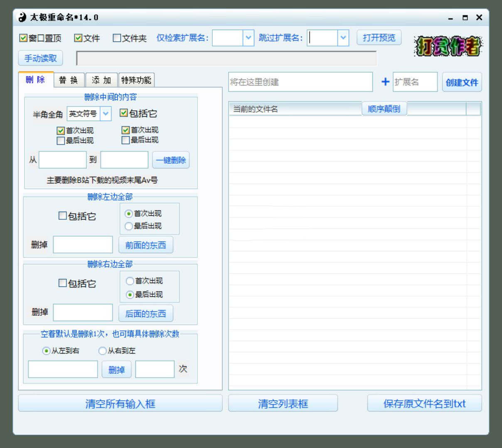Enable the 文件夹 checkbox
Viewport: 502px width, 448px height.
116,38
